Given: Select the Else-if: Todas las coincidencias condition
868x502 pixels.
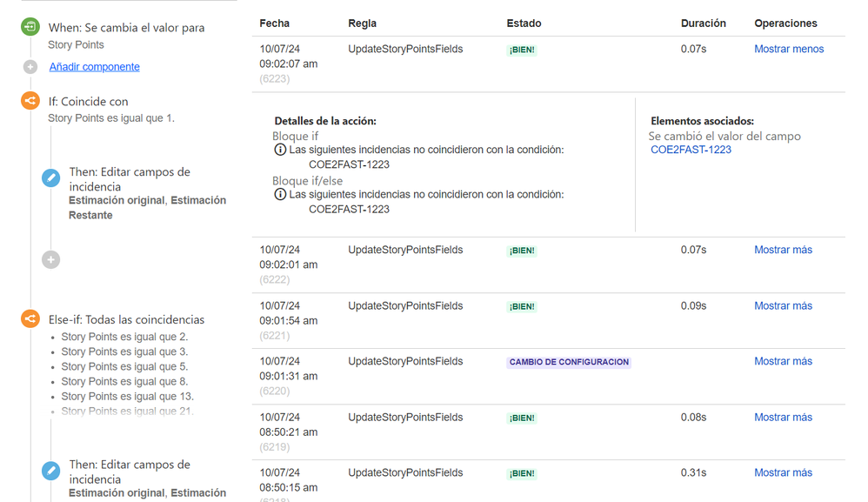Looking at the screenshot, I should tap(126, 319).
